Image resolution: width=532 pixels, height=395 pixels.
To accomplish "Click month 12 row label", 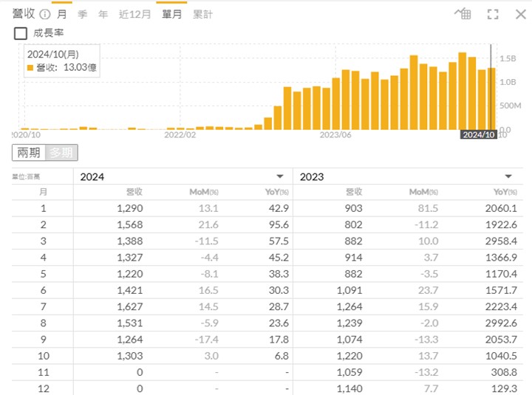I will pyautogui.click(x=44, y=388).
